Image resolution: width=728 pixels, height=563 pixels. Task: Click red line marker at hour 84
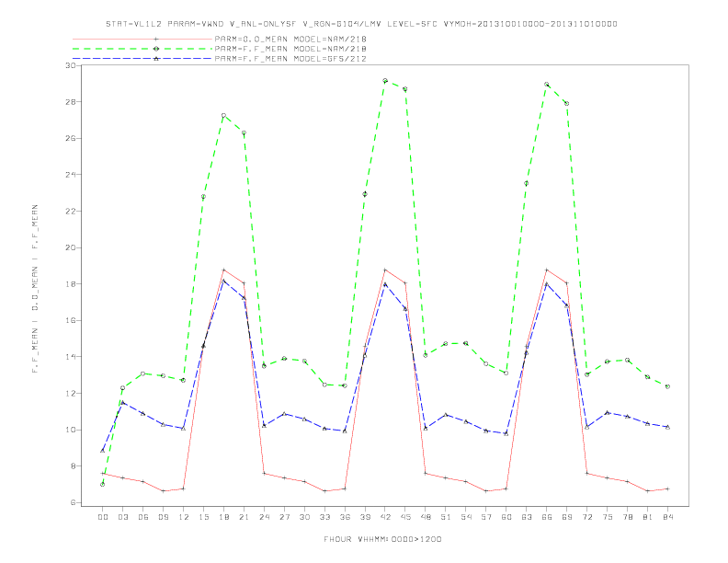667,488
